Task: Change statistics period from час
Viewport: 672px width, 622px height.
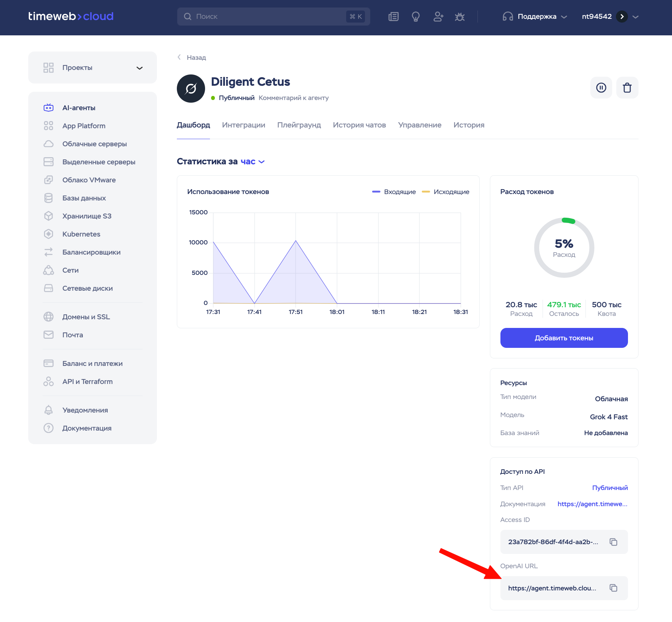Action: pyautogui.click(x=252, y=162)
